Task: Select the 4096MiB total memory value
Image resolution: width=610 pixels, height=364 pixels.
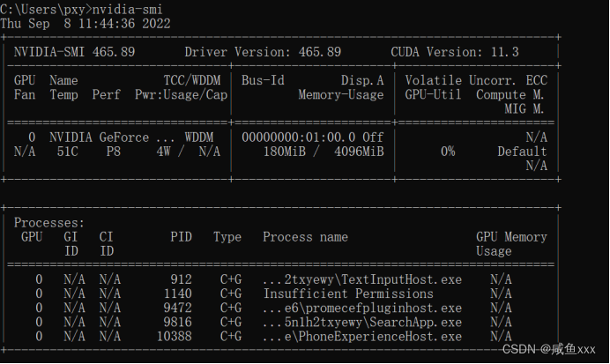Action: 359,152
